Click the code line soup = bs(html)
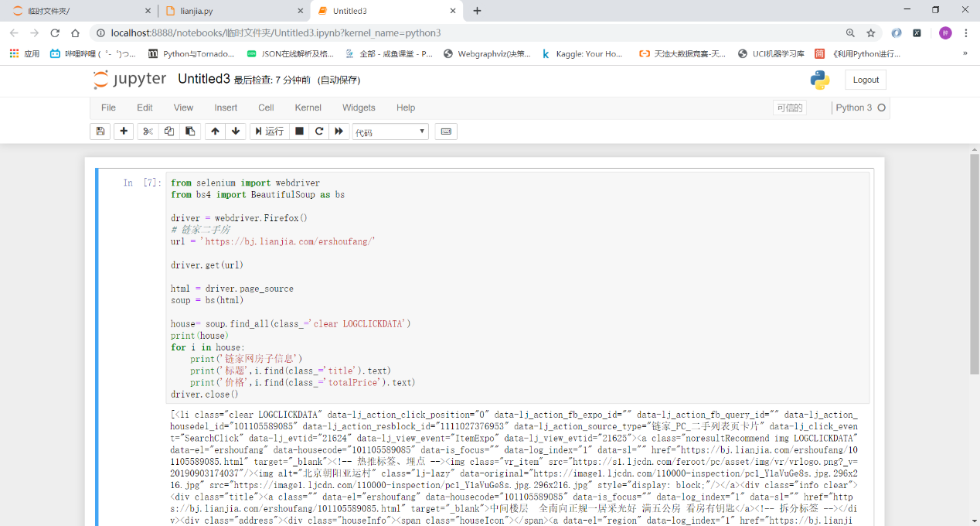This screenshot has width=980, height=526. coord(207,300)
